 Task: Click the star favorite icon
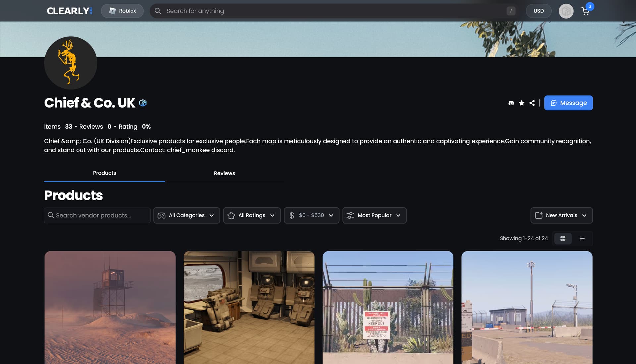click(x=522, y=103)
